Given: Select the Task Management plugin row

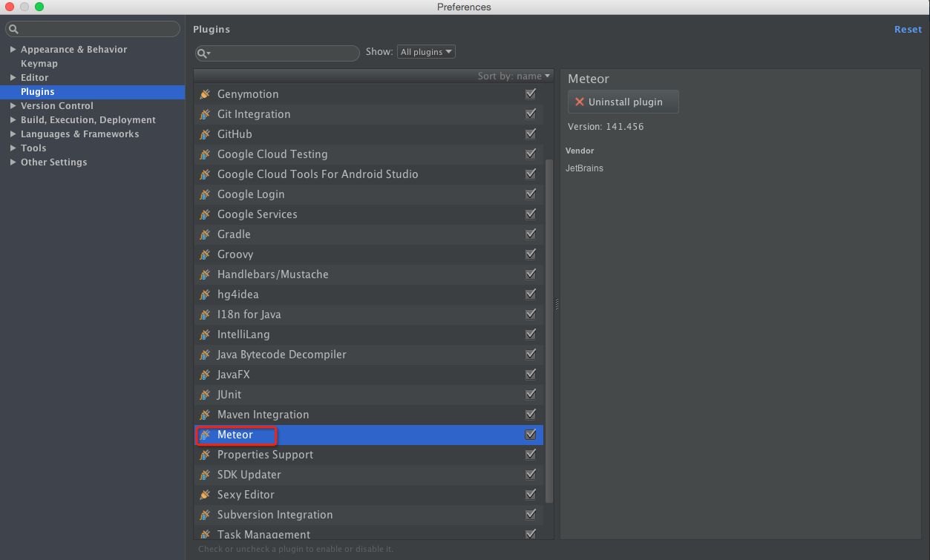Looking at the screenshot, I should point(369,534).
